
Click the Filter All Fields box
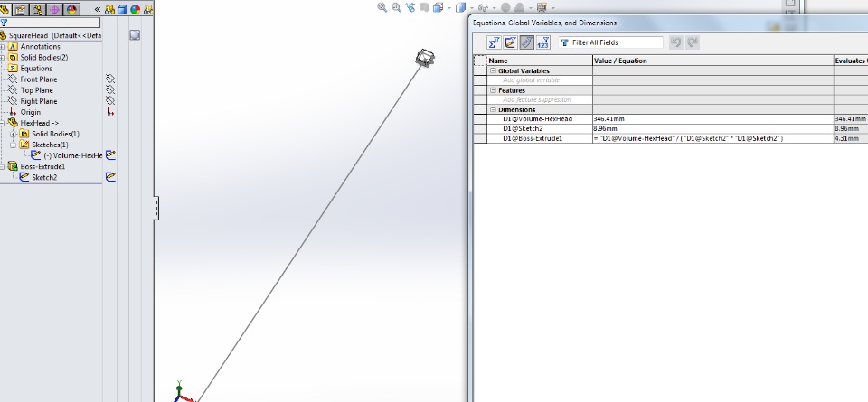tap(611, 42)
